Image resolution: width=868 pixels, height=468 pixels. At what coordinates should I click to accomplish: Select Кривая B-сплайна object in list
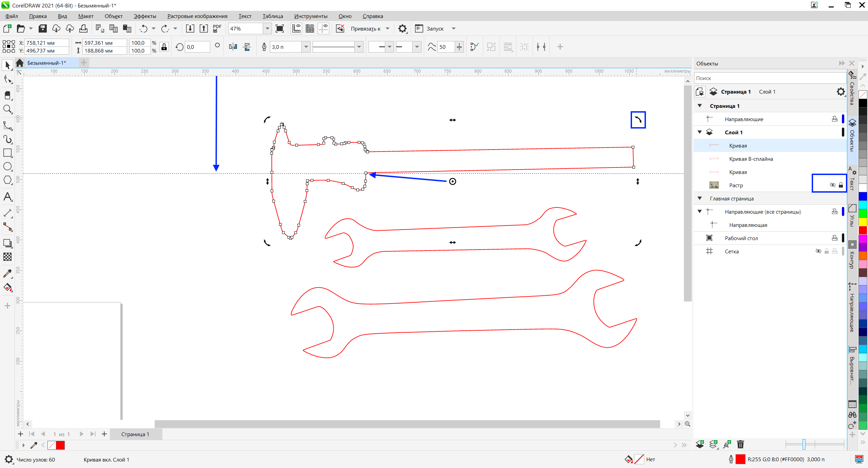[751, 159]
